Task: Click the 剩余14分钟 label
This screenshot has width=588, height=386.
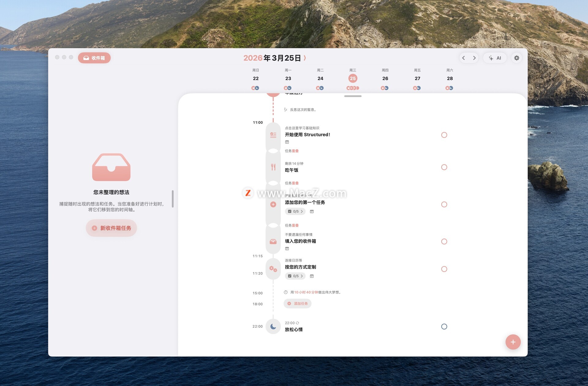Action: tap(294, 164)
